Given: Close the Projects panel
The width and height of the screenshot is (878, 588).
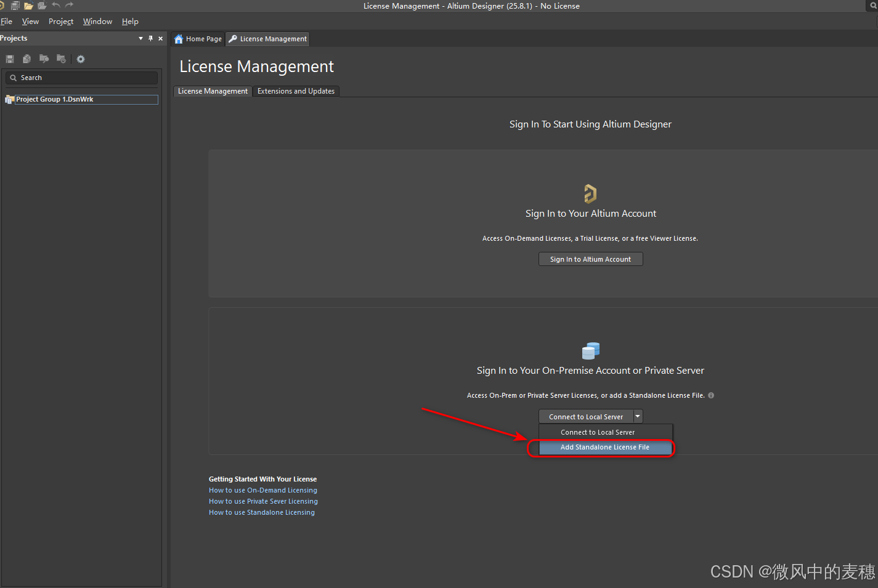Looking at the screenshot, I should click(161, 38).
